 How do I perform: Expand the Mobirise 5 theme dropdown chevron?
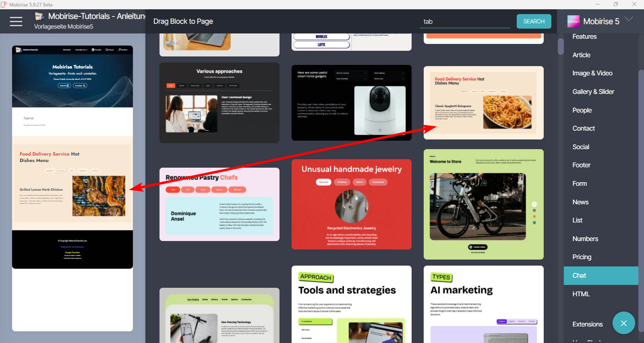[x=629, y=19]
